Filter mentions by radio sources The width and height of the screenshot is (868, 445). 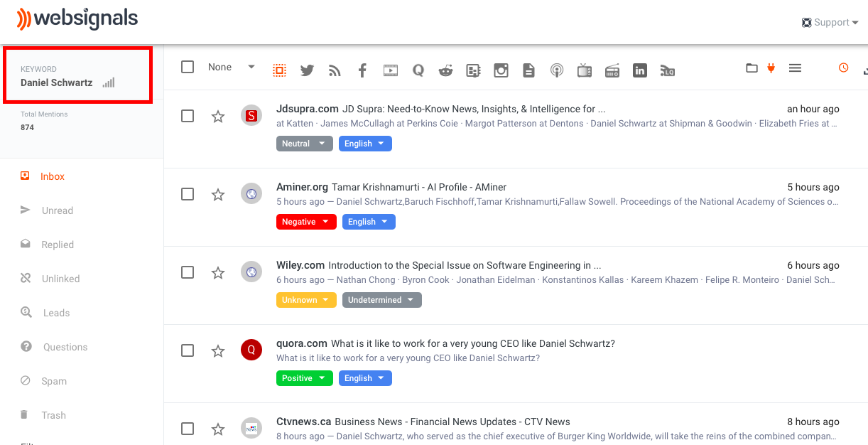point(612,70)
